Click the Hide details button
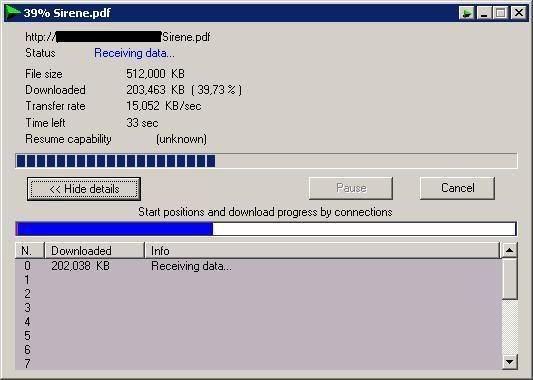 [x=84, y=189]
